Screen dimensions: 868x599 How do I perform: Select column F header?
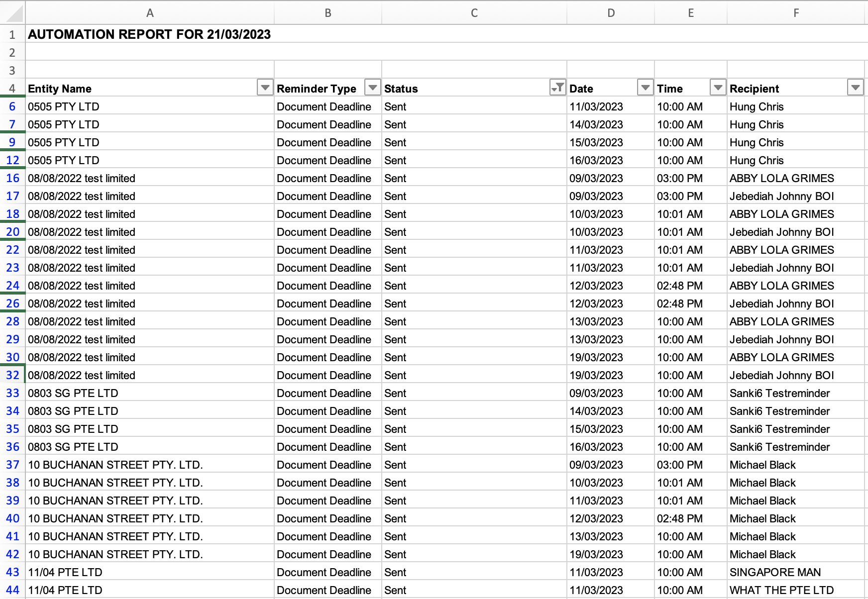[796, 13]
